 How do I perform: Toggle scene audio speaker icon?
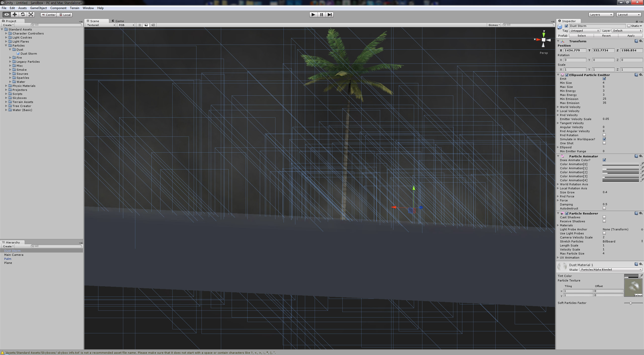tap(153, 25)
